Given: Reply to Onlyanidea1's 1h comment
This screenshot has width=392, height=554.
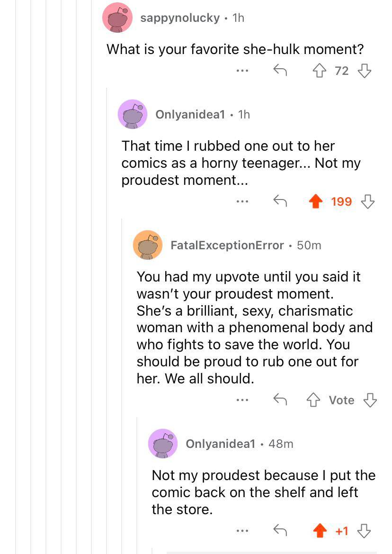Looking at the screenshot, I should point(280,202).
